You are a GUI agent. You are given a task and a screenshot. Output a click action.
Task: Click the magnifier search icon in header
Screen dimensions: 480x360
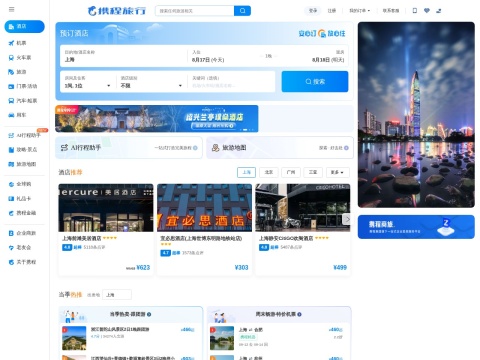[x=242, y=11]
